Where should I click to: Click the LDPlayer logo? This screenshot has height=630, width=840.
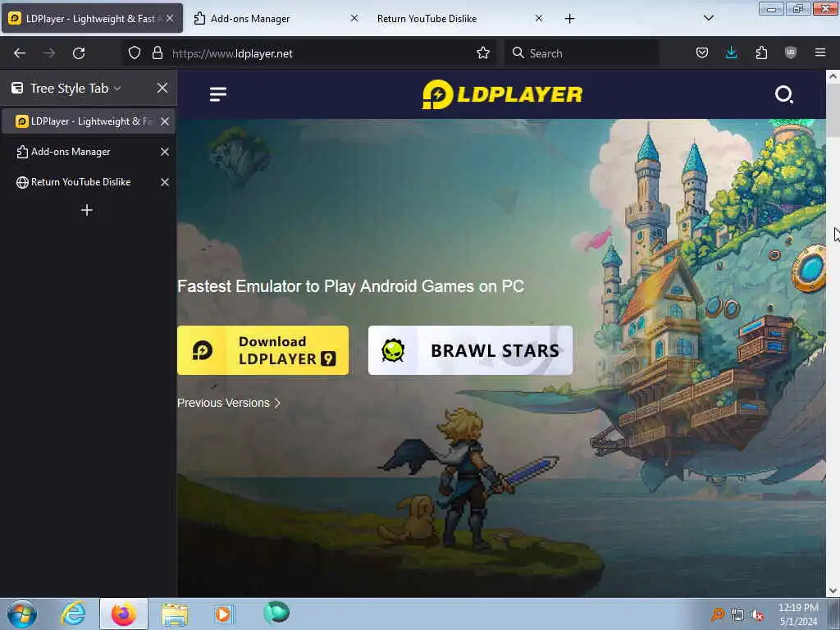(502, 94)
